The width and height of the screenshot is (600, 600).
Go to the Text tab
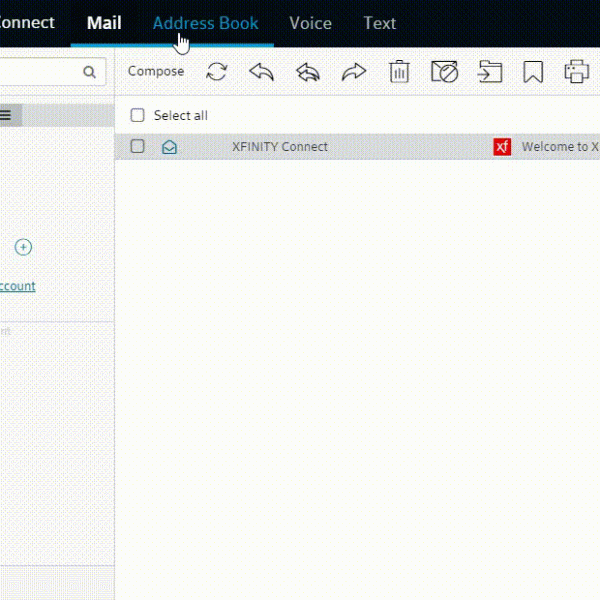(x=379, y=23)
